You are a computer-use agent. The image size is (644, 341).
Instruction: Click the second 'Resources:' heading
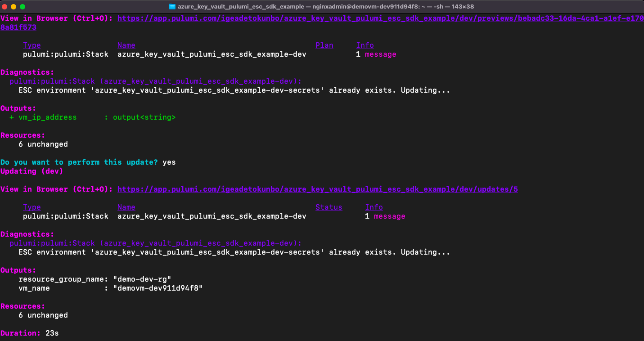[23, 306]
